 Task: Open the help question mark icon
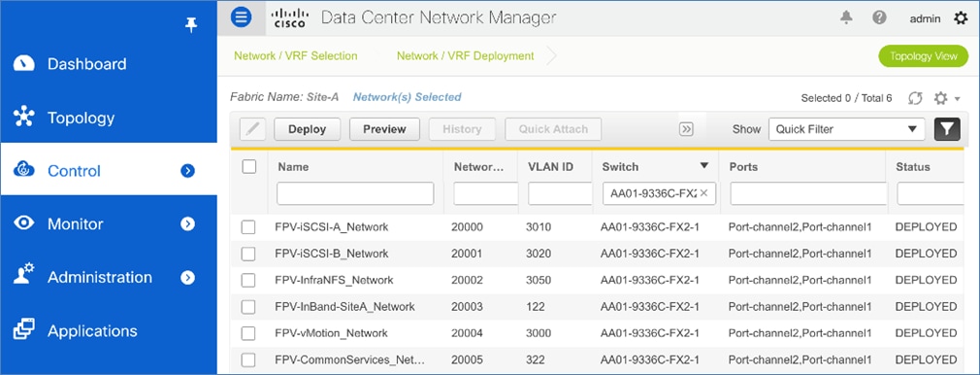[x=879, y=17]
